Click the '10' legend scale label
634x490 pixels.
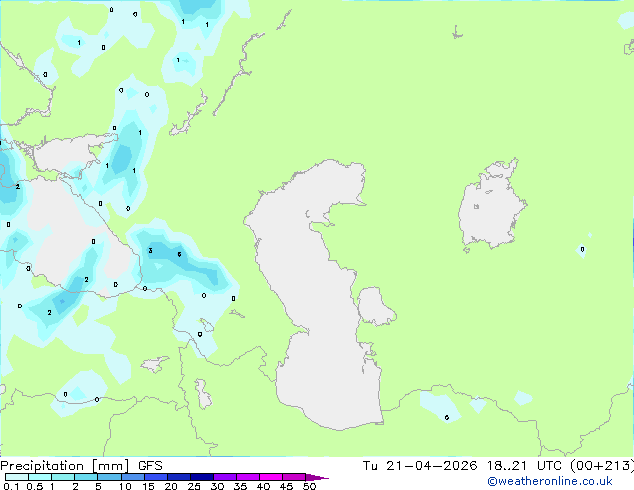pos(125,486)
